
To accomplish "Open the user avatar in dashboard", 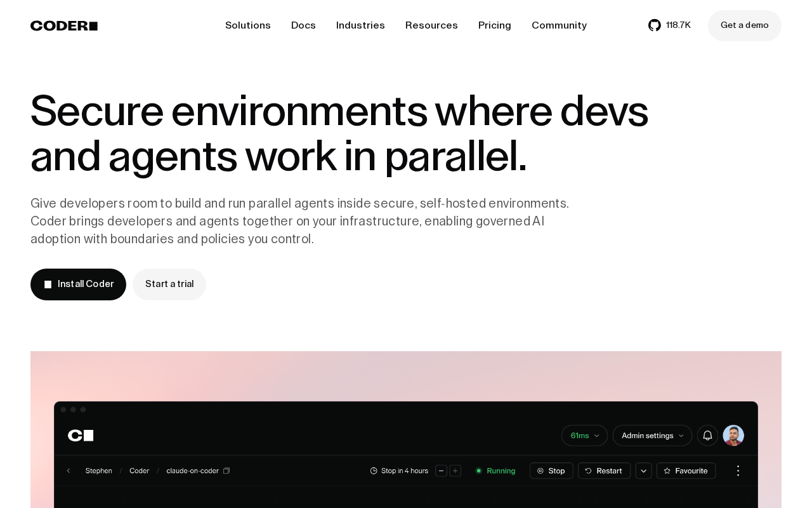I will pyautogui.click(x=733, y=436).
